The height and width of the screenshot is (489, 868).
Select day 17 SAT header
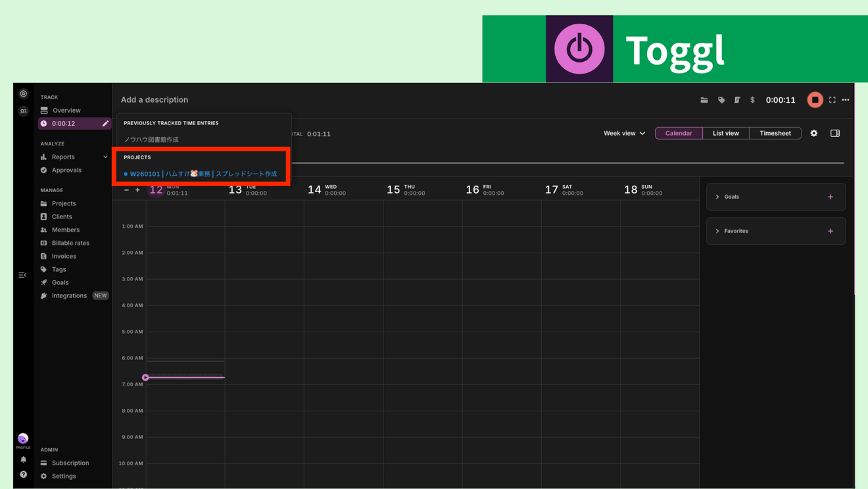(x=564, y=190)
